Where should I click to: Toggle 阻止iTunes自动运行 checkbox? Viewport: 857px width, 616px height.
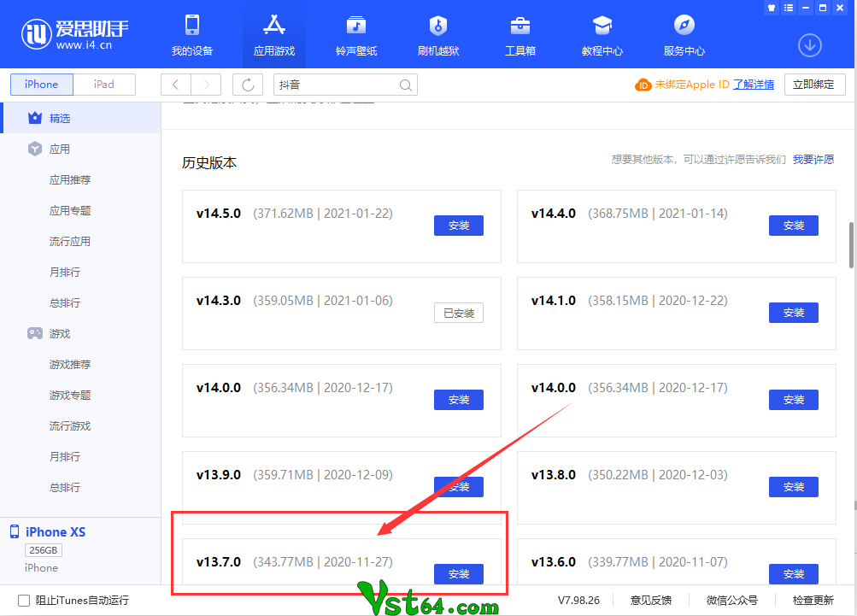coord(24,600)
